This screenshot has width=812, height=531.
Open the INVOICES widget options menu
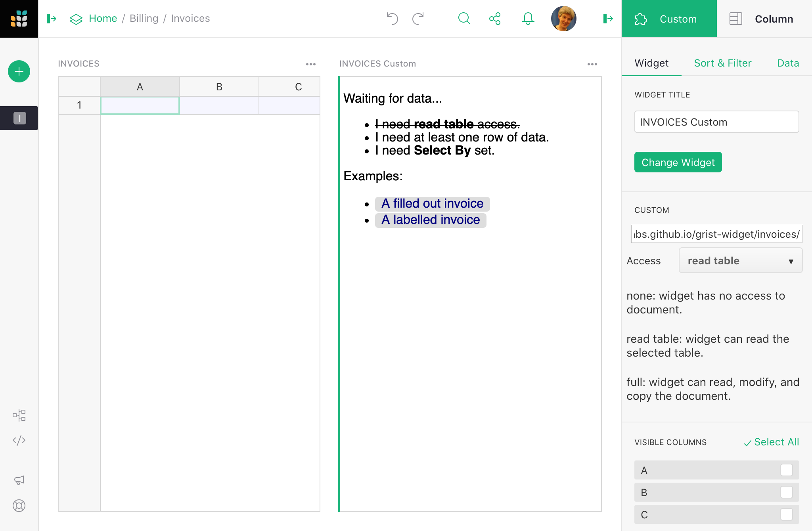point(311,64)
